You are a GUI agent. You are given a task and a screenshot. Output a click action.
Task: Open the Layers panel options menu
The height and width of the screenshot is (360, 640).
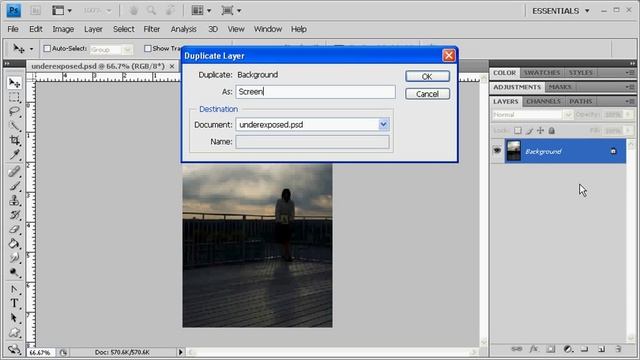click(x=630, y=101)
